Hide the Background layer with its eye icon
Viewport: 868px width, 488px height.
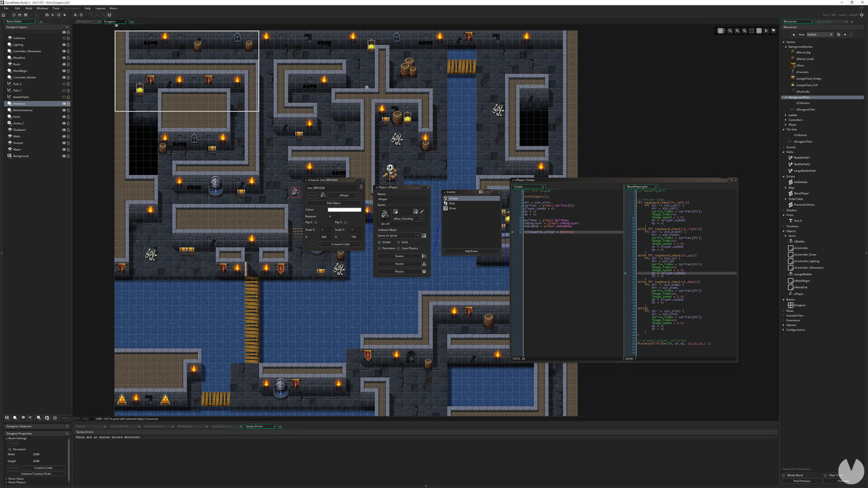pyautogui.click(x=64, y=156)
